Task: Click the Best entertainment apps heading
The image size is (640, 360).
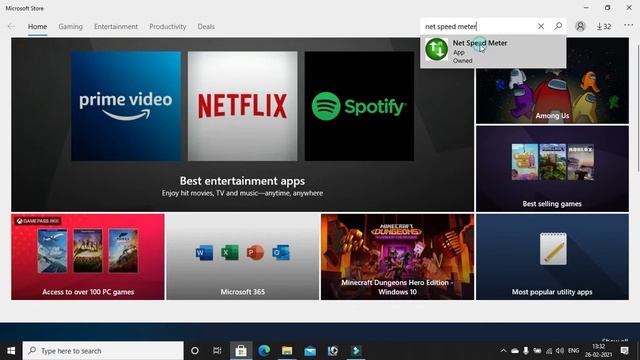Action: (x=242, y=181)
